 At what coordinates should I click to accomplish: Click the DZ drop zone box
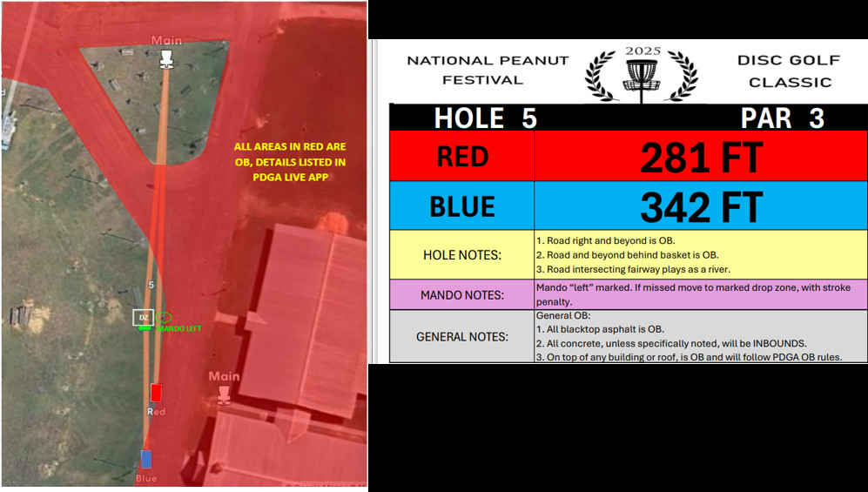pyautogui.click(x=143, y=318)
